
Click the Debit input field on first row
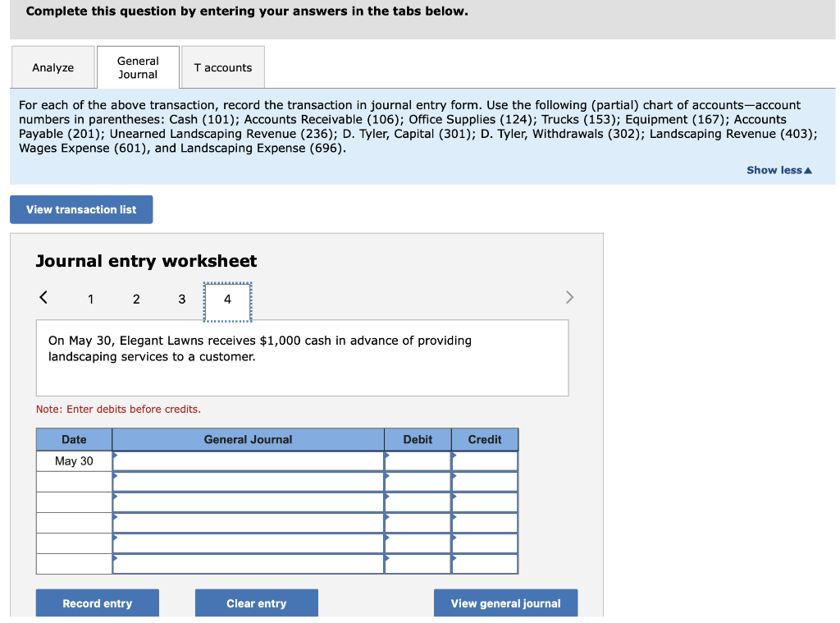pyautogui.click(x=418, y=460)
